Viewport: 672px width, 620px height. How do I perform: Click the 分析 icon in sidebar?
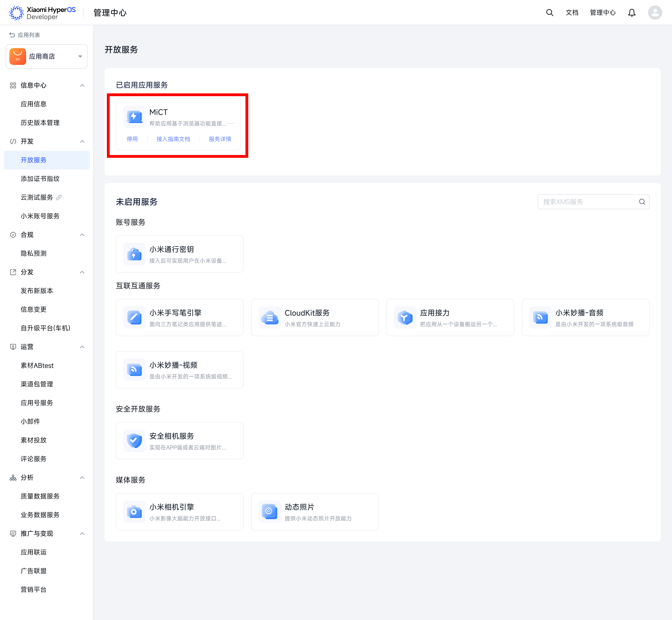click(13, 477)
